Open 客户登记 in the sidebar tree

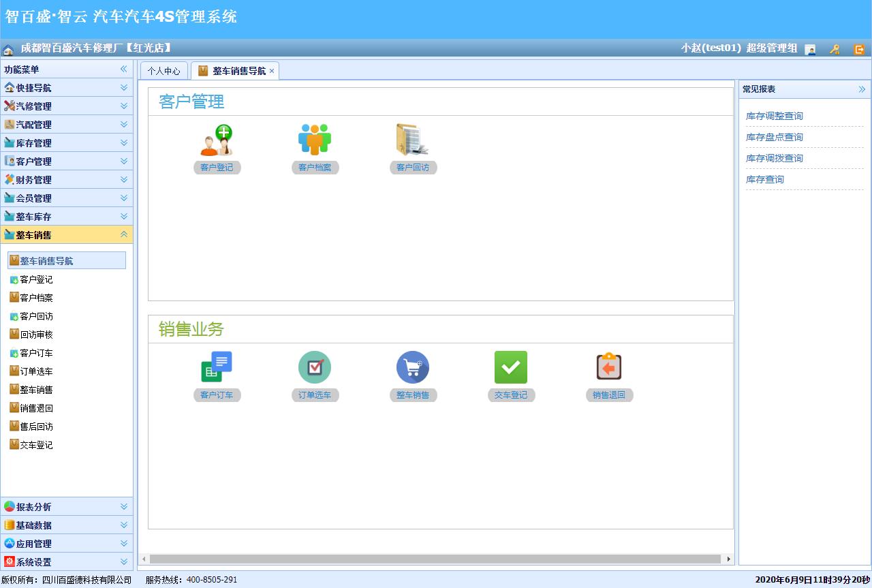pyautogui.click(x=36, y=279)
